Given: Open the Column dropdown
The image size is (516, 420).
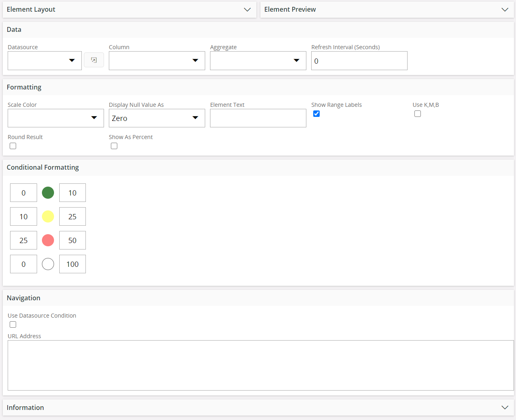Looking at the screenshot, I should [x=157, y=60].
